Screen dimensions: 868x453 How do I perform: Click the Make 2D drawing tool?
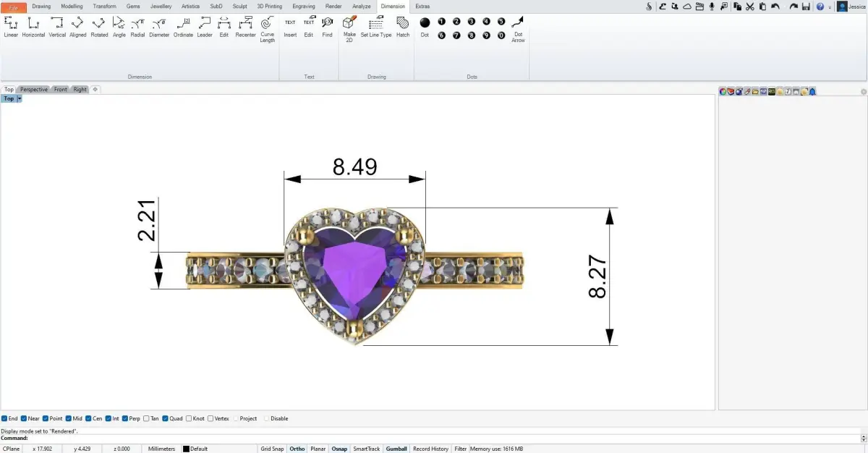[349, 29]
